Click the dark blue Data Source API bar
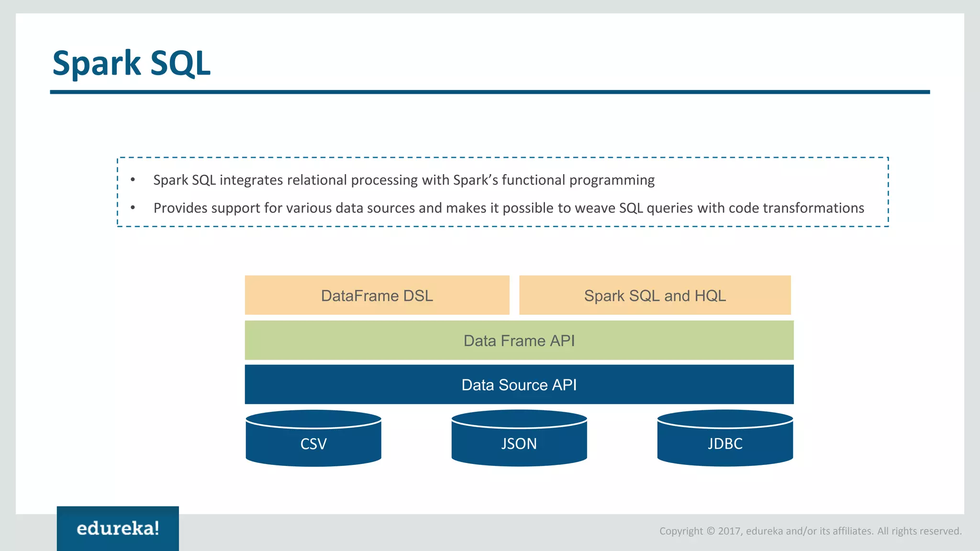Screen dimensions: 980x551 (x=519, y=385)
